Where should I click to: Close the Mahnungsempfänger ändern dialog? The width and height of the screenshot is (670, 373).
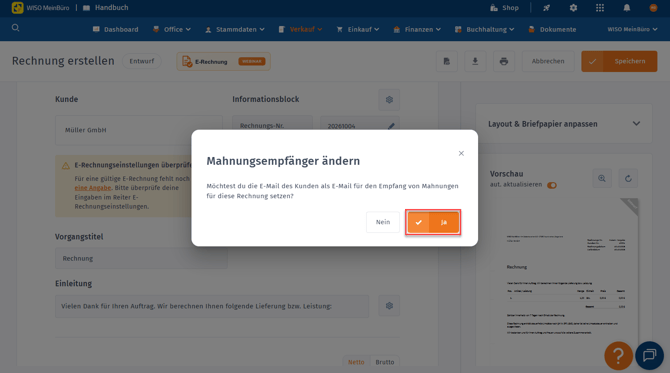click(x=461, y=153)
